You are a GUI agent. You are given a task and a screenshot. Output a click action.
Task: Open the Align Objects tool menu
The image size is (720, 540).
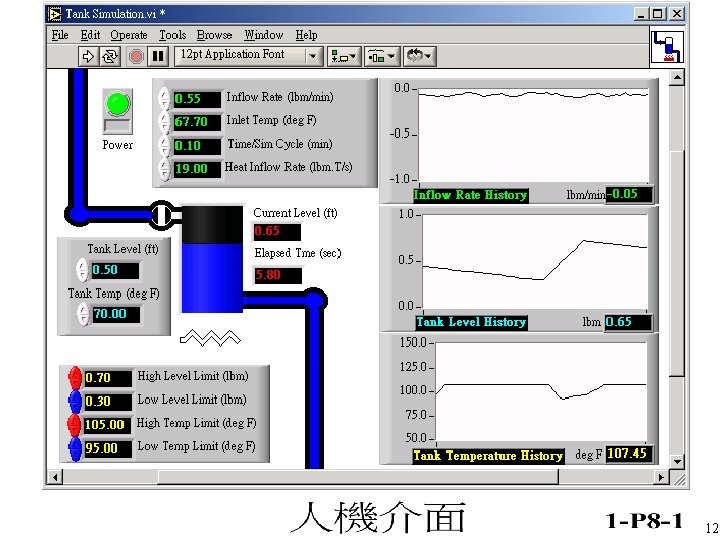(344, 56)
